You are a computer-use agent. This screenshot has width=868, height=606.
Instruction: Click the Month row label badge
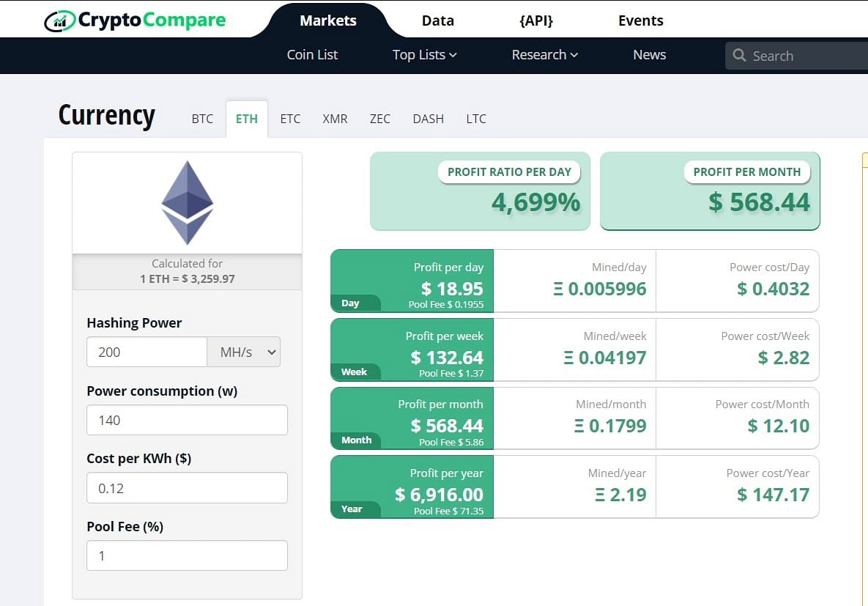point(356,440)
